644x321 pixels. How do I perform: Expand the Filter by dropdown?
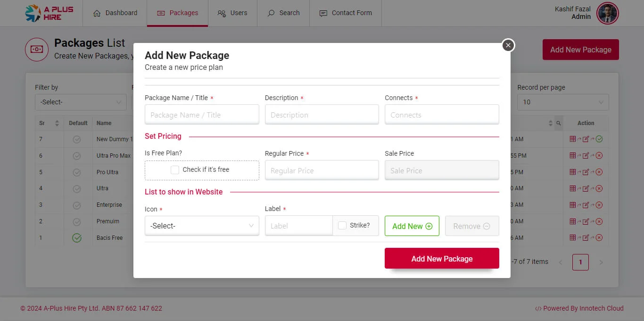(x=81, y=102)
